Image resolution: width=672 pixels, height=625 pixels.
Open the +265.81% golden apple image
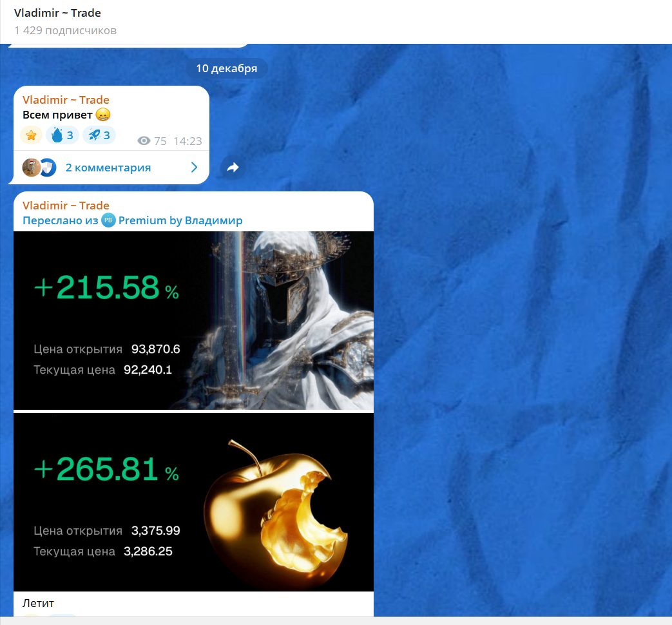tap(194, 503)
